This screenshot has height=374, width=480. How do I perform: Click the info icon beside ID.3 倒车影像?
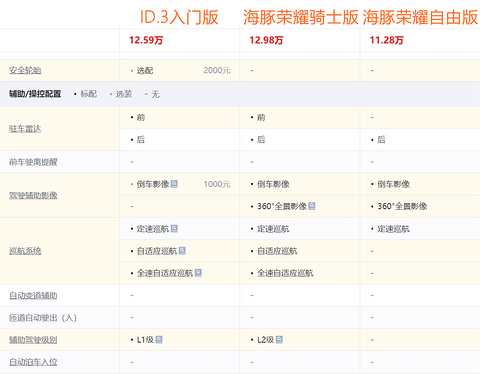[x=174, y=184]
